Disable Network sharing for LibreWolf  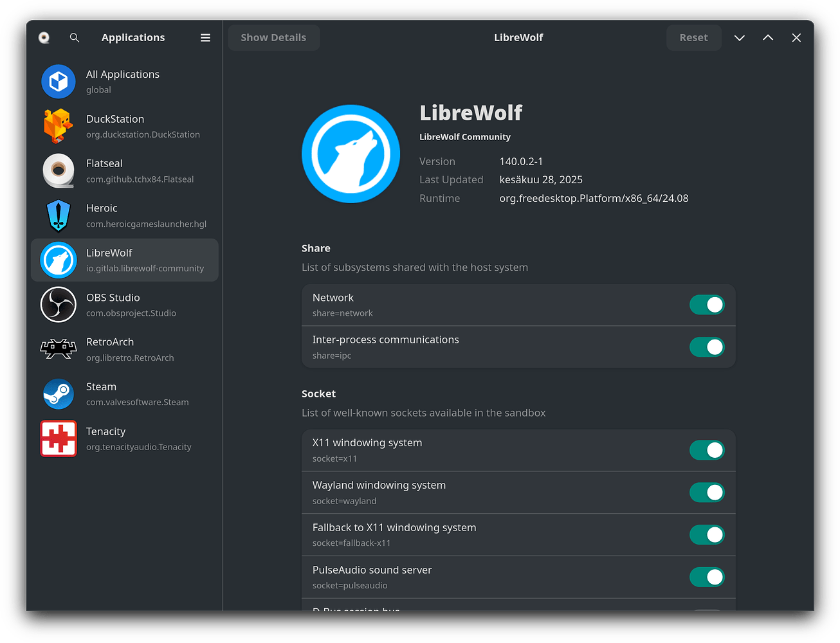click(x=707, y=305)
